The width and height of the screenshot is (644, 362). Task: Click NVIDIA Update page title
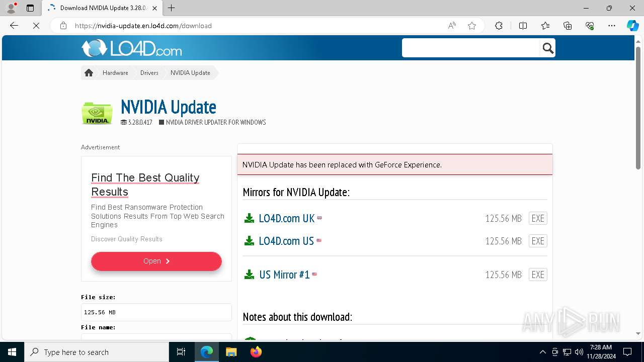pos(169,107)
